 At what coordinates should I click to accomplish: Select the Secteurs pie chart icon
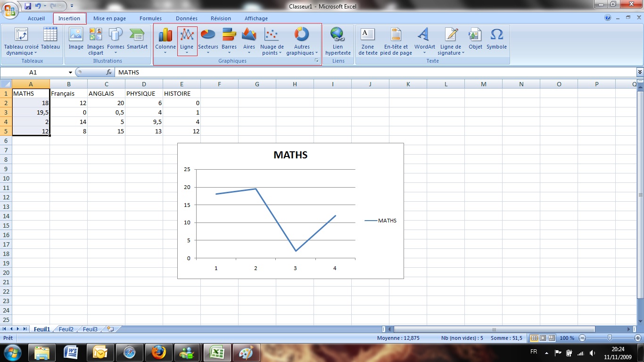tap(208, 41)
